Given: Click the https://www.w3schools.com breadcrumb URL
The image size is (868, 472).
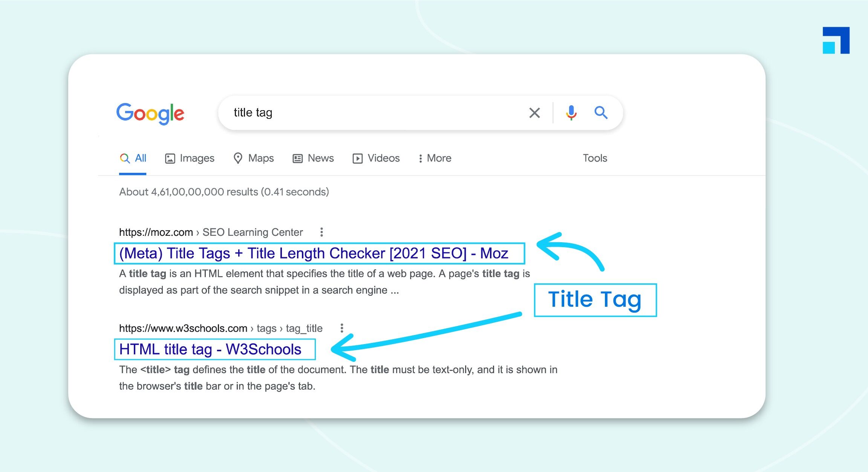Looking at the screenshot, I should [183, 328].
